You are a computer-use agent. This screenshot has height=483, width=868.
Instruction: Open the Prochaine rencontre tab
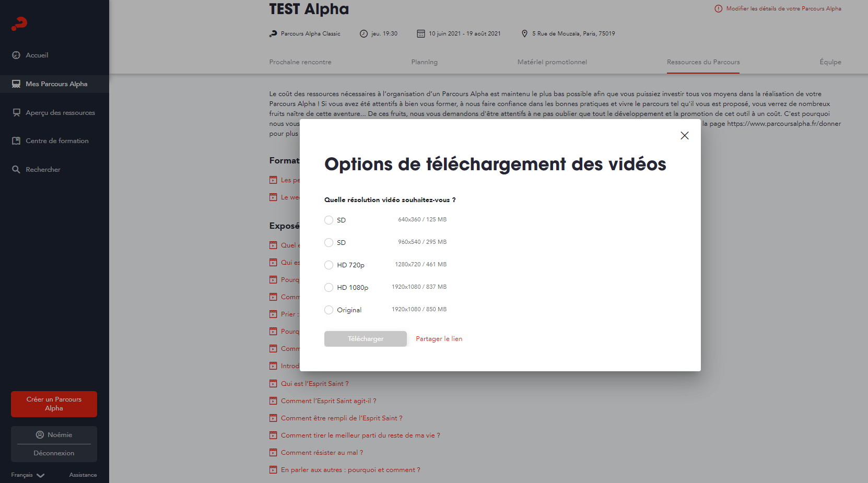click(x=300, y=62)
